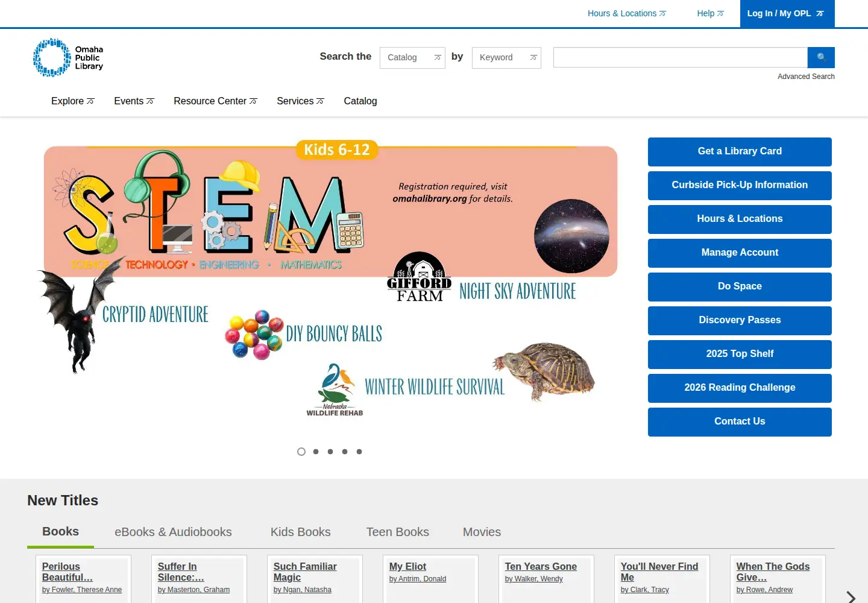Open the book Such Familiar Magic
The width and height of the screenshot is (868, 603).
point(305,572)
